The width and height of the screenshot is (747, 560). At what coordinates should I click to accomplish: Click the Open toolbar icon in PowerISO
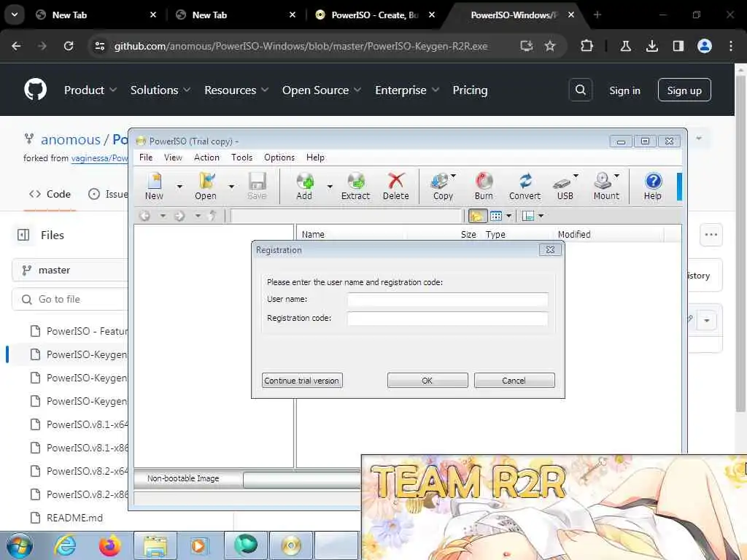click(205, 186)
